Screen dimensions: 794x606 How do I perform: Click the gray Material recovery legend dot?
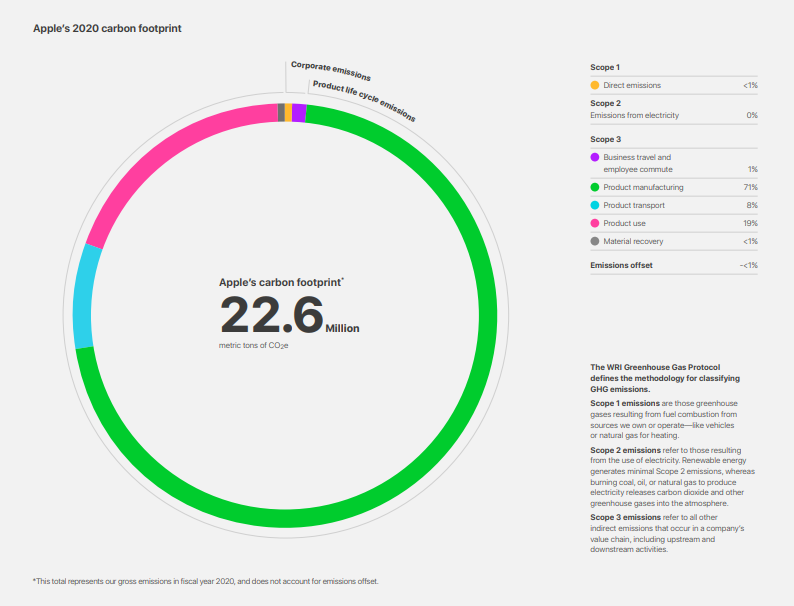pos(595,241)
